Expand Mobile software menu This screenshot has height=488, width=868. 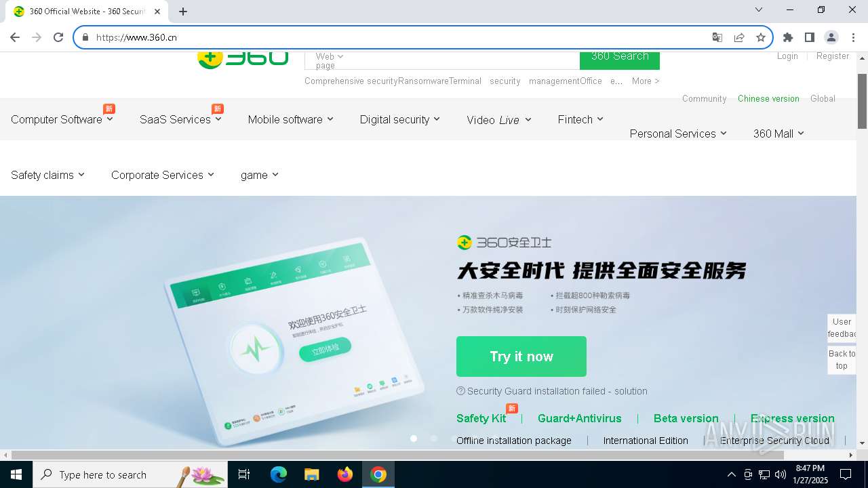click(x=291, y=119)
